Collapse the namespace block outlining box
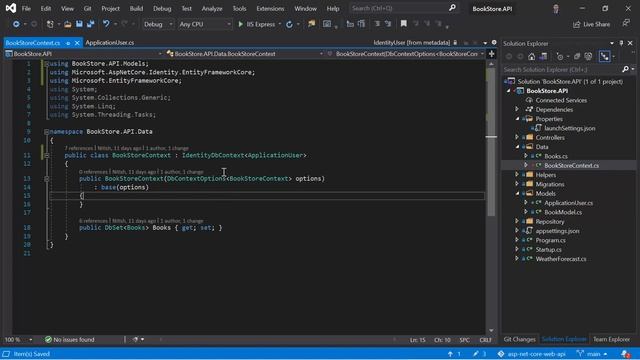Screen dimensions: 640x360 (46, 132)
